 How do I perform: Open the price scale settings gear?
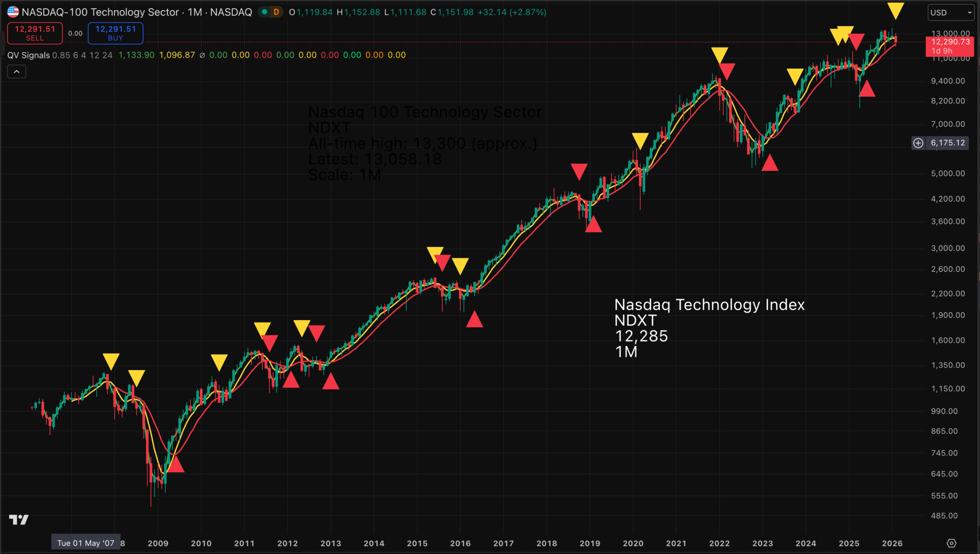951,543
